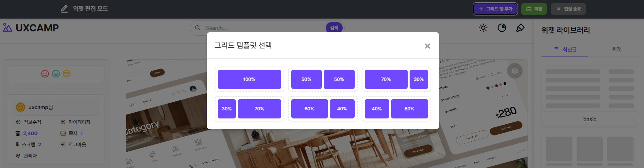Click the magnifier icon in search bar
The image size is (644, 168).
pyautogui.click(x=198, y=28)
